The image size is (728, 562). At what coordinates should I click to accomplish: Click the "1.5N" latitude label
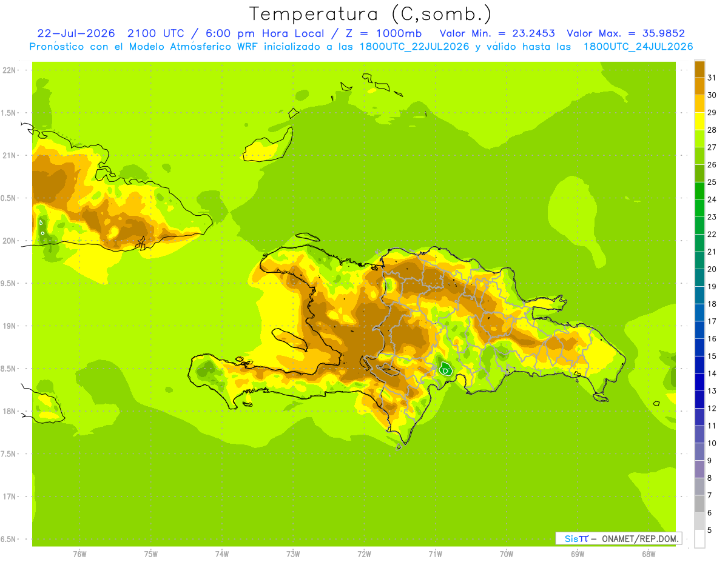tap(9, 113)
